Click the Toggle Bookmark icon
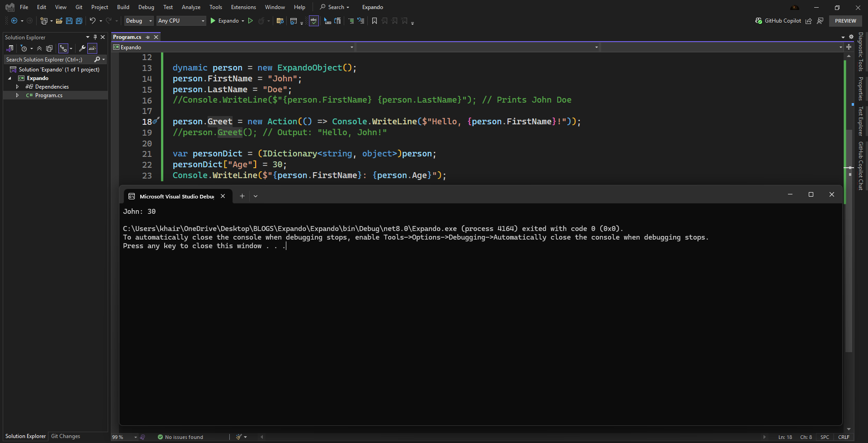The height and width of the screenshot is (443, 868). (374, 21)
